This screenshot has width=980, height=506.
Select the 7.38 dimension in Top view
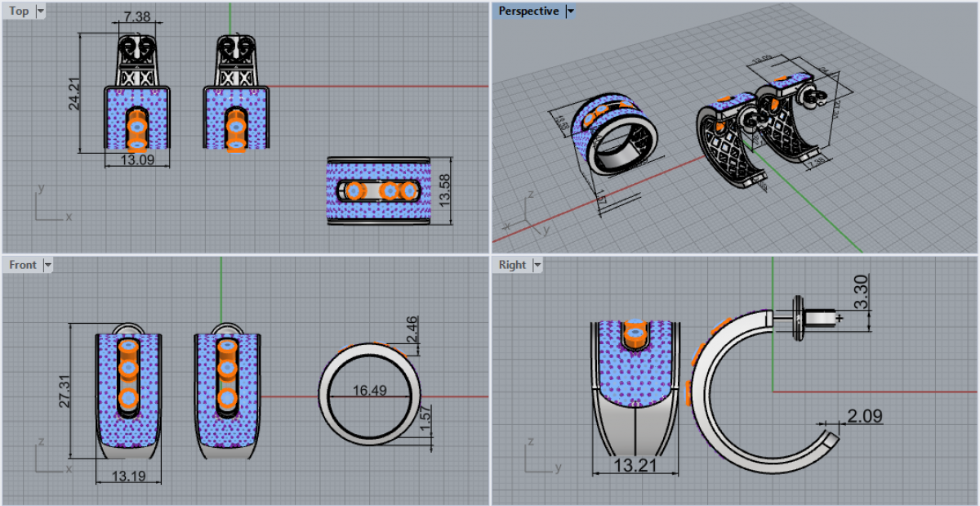[137, 18]
